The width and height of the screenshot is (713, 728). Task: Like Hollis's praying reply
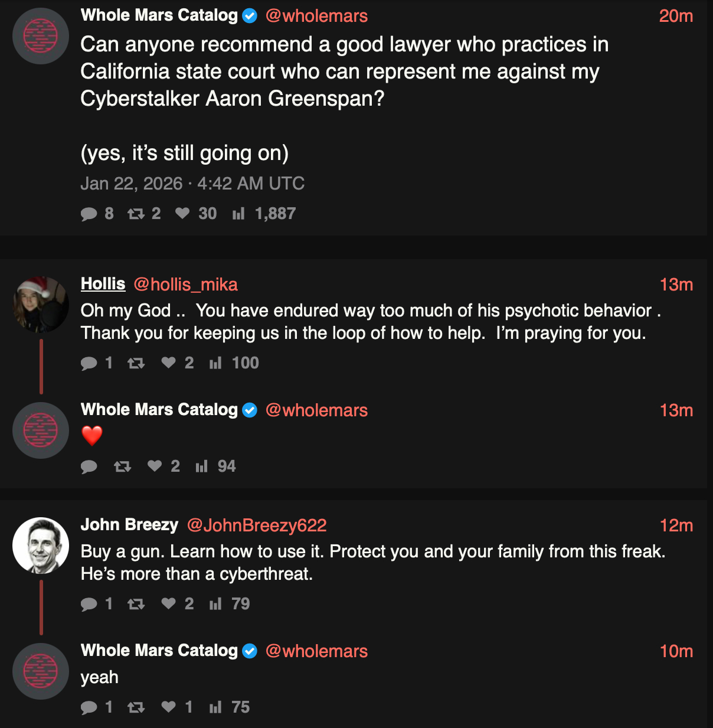click(x=169, y=363)
